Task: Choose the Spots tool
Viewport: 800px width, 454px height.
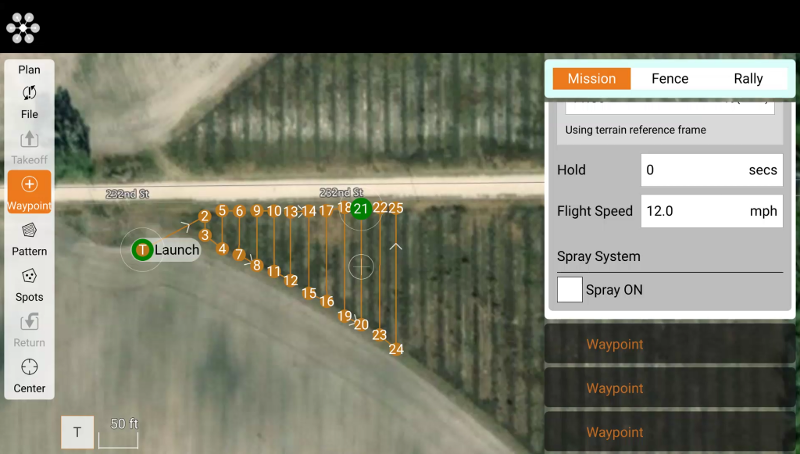Action: coord(29,285)
